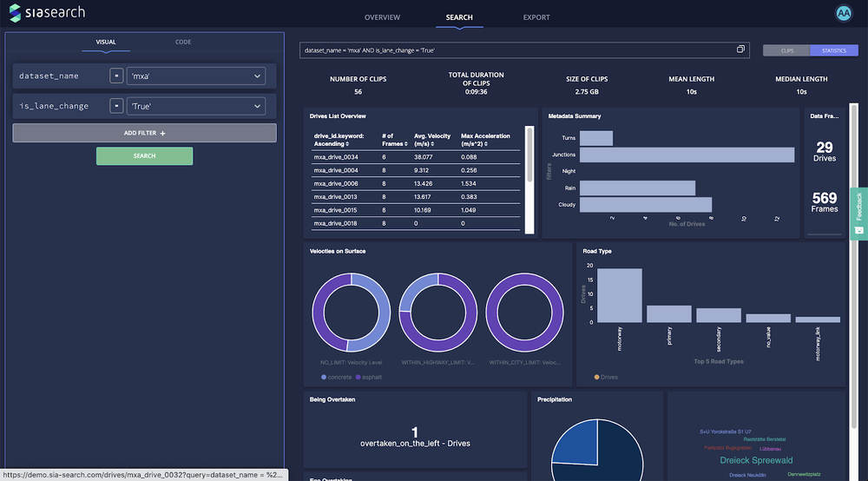This screenshot has width=868, height=481.
Task: Click acceleration 1.534 in mxa_drive_0006 row
Action: pos(469,184)
